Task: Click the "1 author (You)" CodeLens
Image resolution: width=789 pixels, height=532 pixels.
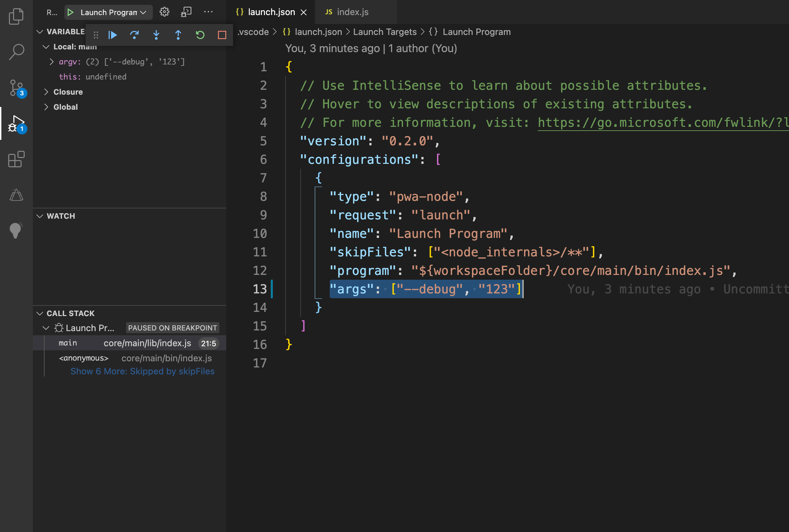Action: (423, 49)
